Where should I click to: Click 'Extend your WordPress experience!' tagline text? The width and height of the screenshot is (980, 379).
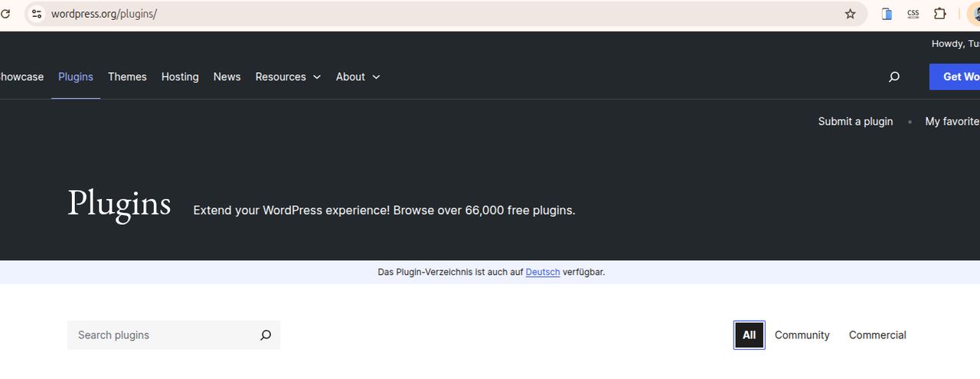coord(292,210)
